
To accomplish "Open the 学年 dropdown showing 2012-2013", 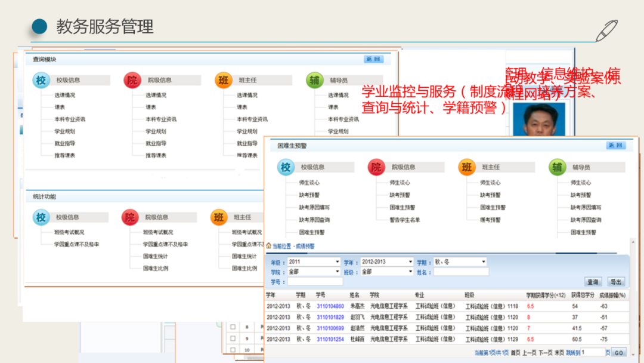I will point(387,262).
